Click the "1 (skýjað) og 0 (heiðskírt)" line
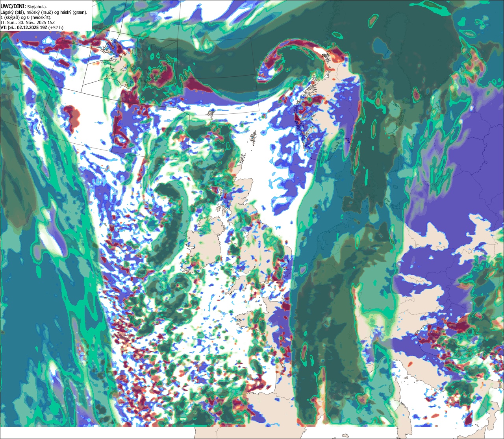Image resolution: width=504 pixels, height=439 pixels. 26,17
